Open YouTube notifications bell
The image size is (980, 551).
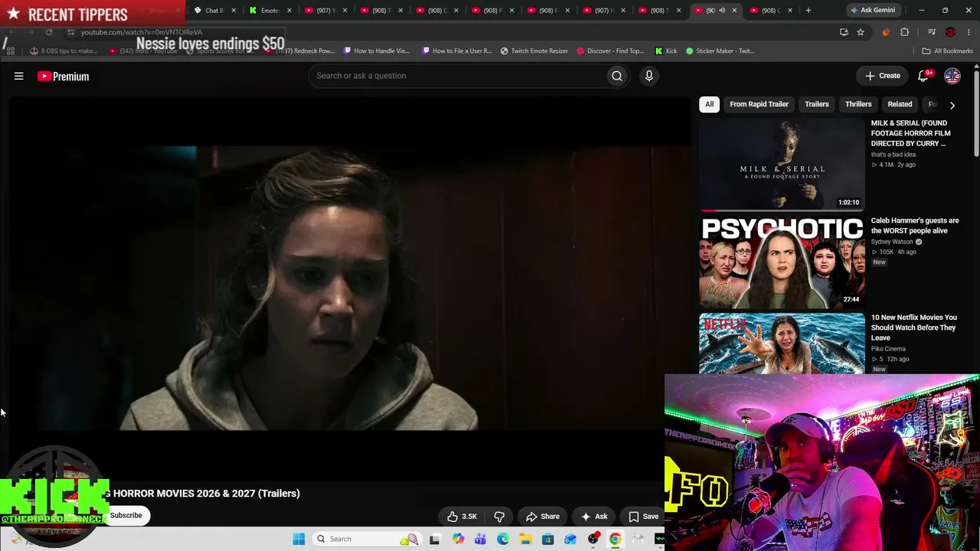coord(923,76)
